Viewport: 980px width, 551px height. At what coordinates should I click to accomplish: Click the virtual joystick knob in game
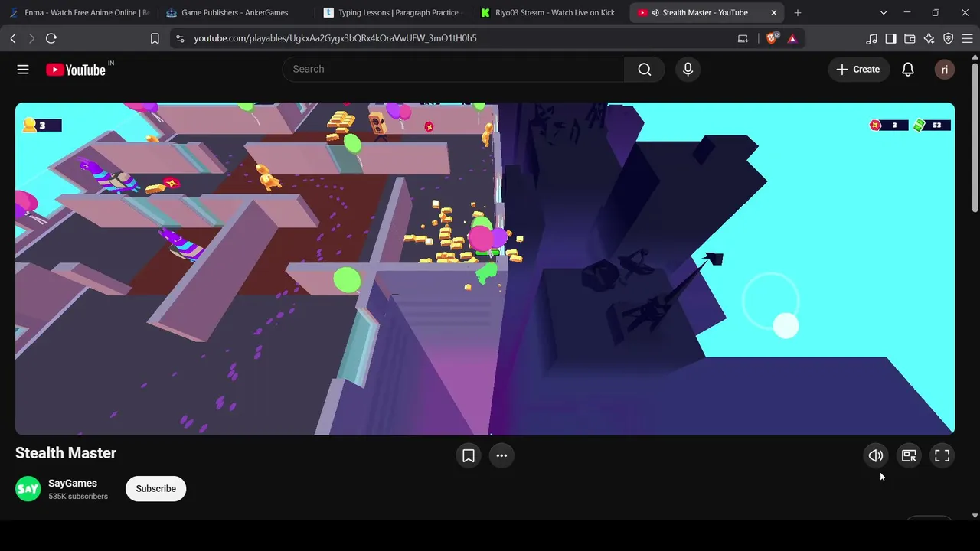pos(786,326)
